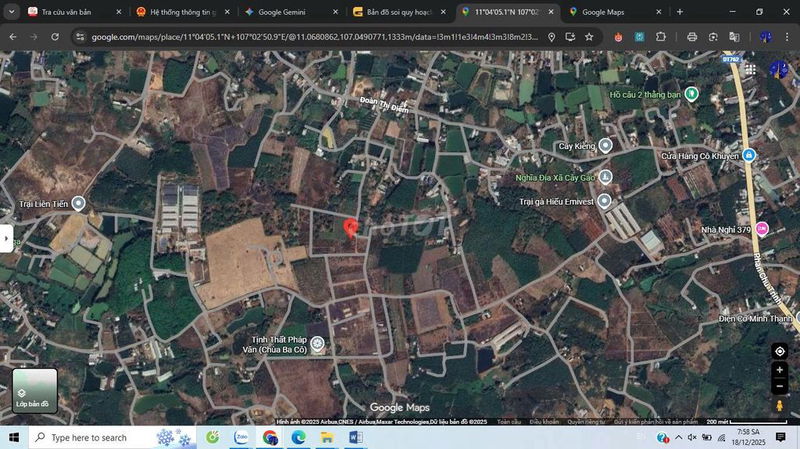
Task: Zoom in with the plus button
Action: [779, 370]
